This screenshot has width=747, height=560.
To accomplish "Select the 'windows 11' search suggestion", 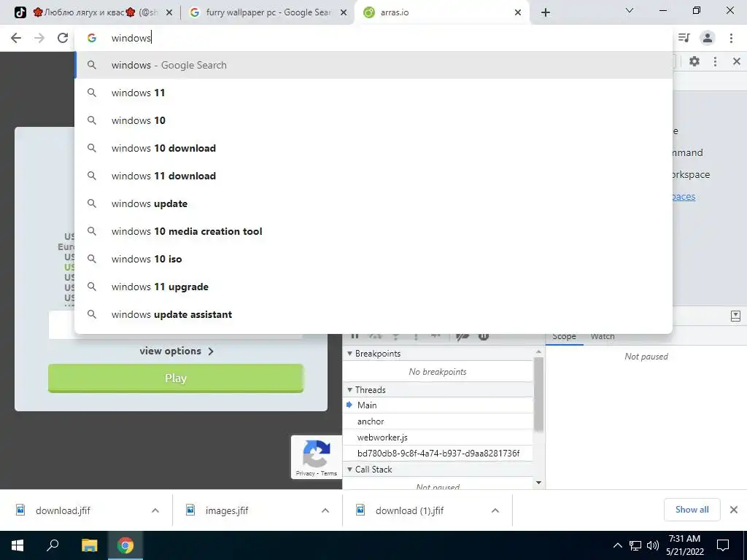I will pos(373,93).
